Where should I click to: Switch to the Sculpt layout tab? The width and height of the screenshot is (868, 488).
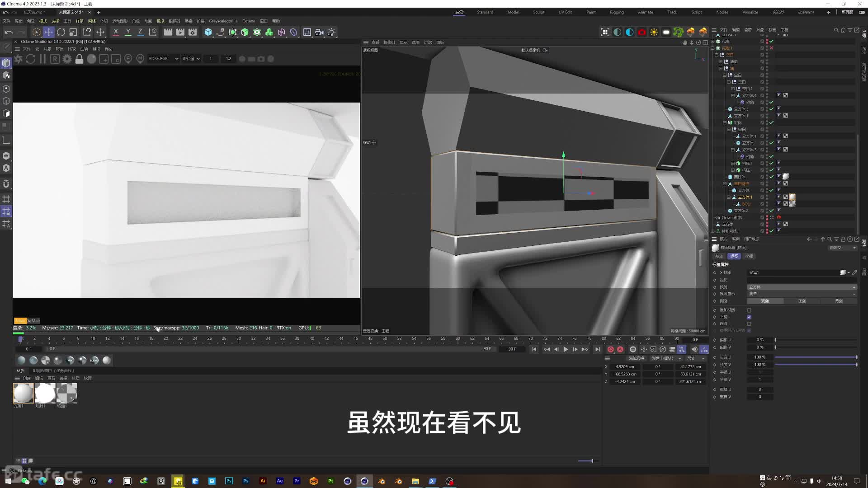(x=538, y=12)
